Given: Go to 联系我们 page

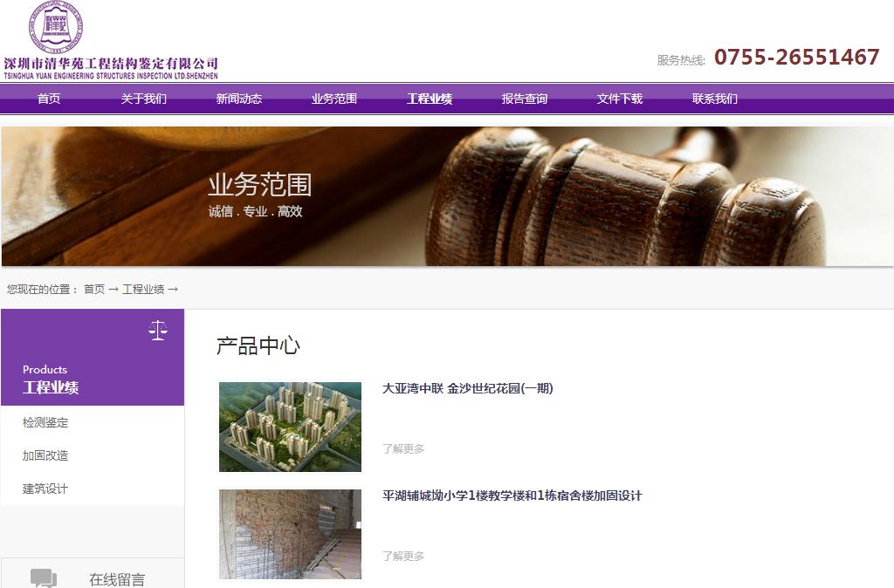Looking at the screenshot, I should click(715, 99).
